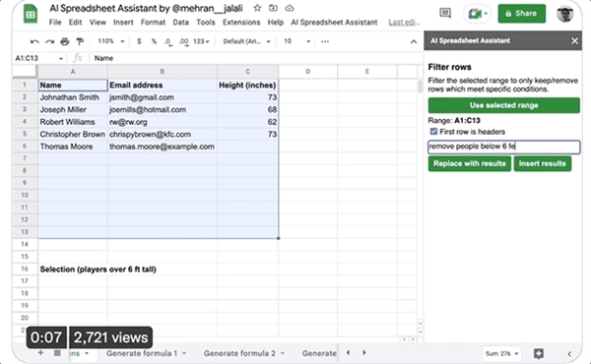The width and height of the screenshot is (591, 364).
Task: Select the paint format roller icon
Action: click(80, 41)
